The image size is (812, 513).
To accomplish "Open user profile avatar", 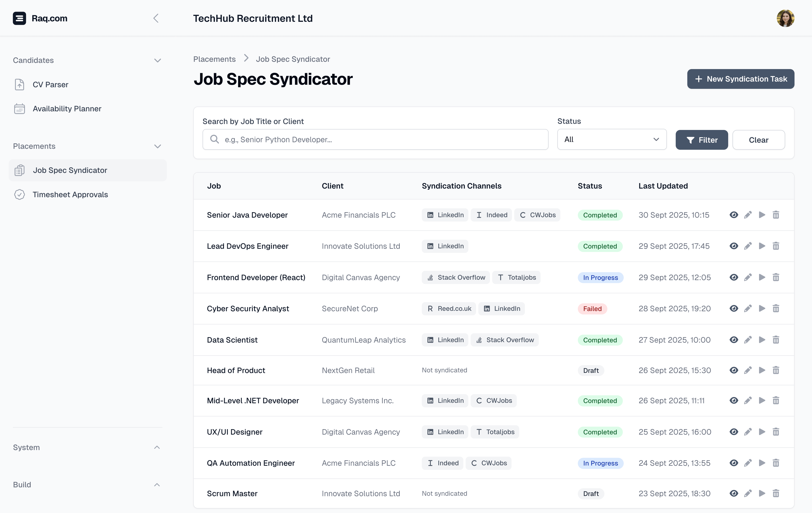I will (785, 18).
